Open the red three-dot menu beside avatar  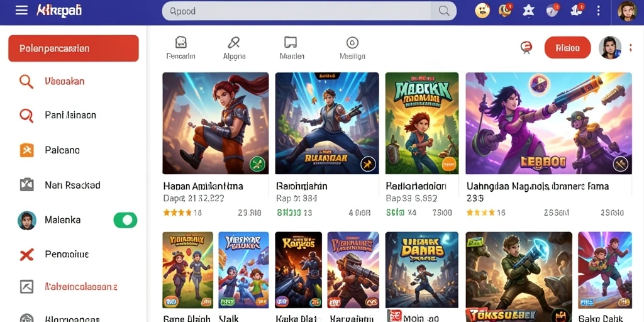(631, 48)
